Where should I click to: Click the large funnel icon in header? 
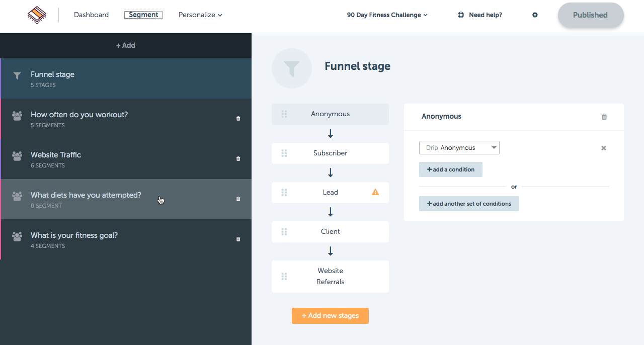(x=292, y=68)
